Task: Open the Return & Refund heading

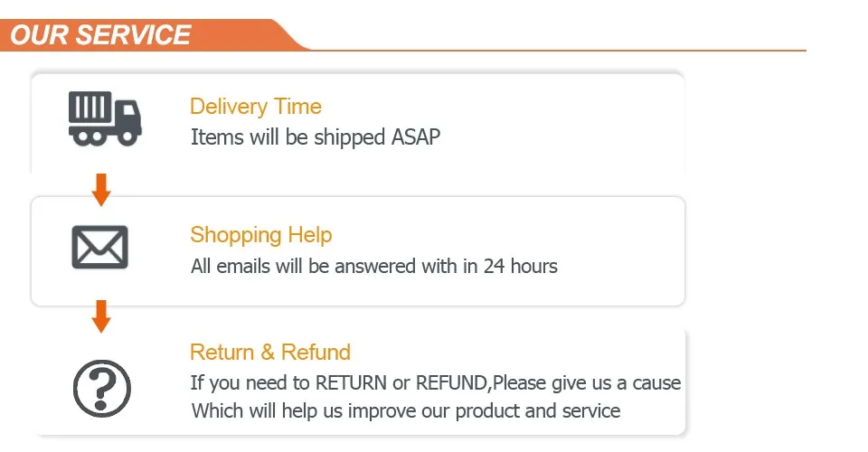Action: tap(270, 352)
